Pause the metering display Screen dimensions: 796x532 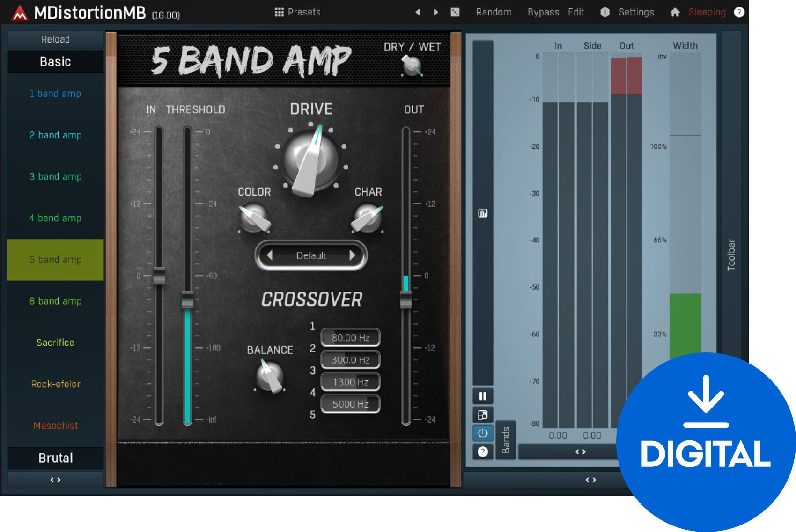(482, 396)
